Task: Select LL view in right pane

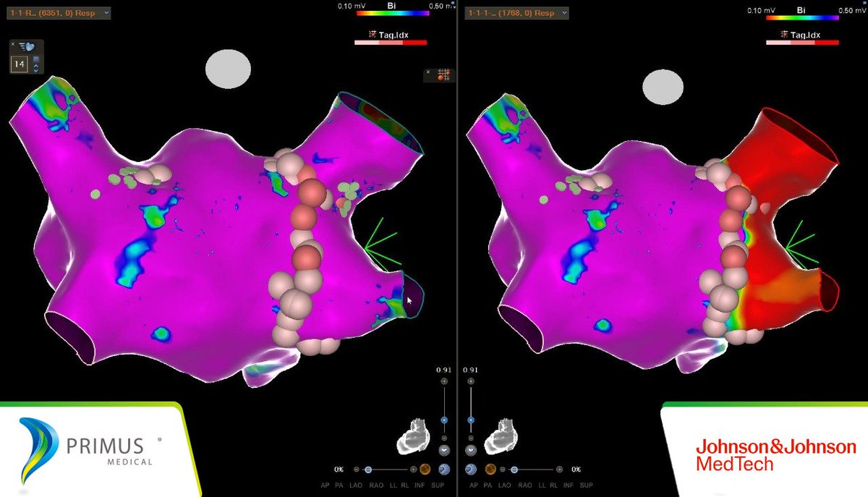Action: (542, 485)
